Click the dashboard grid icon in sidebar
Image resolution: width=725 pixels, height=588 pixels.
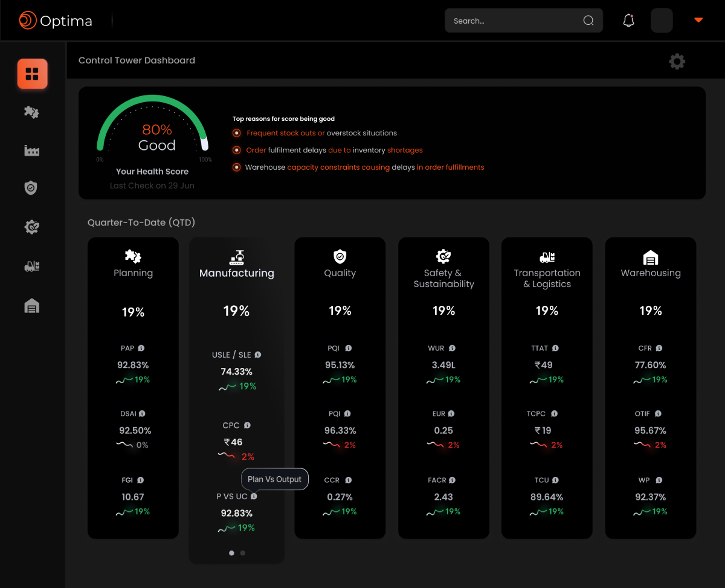(32, 74)
